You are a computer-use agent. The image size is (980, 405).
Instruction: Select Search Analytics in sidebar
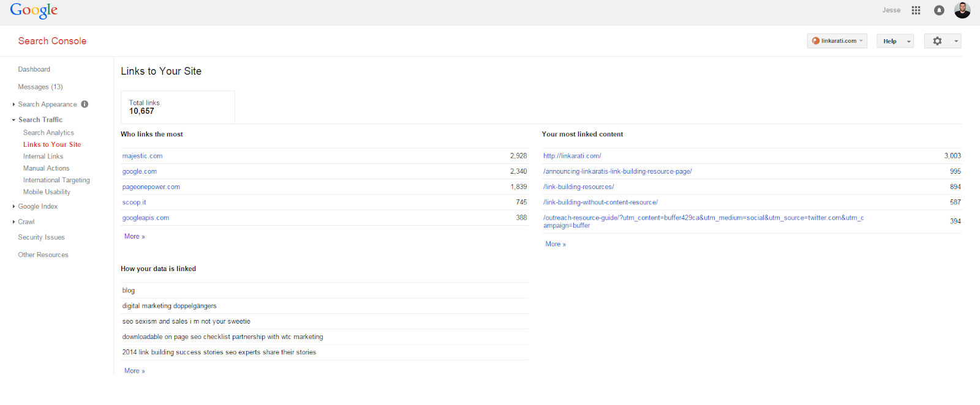click(x=48, y=133)
